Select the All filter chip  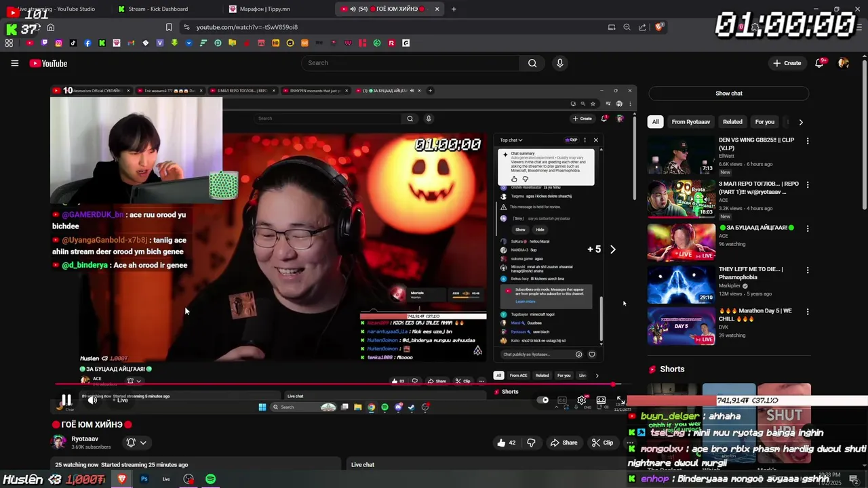point(655,122)
